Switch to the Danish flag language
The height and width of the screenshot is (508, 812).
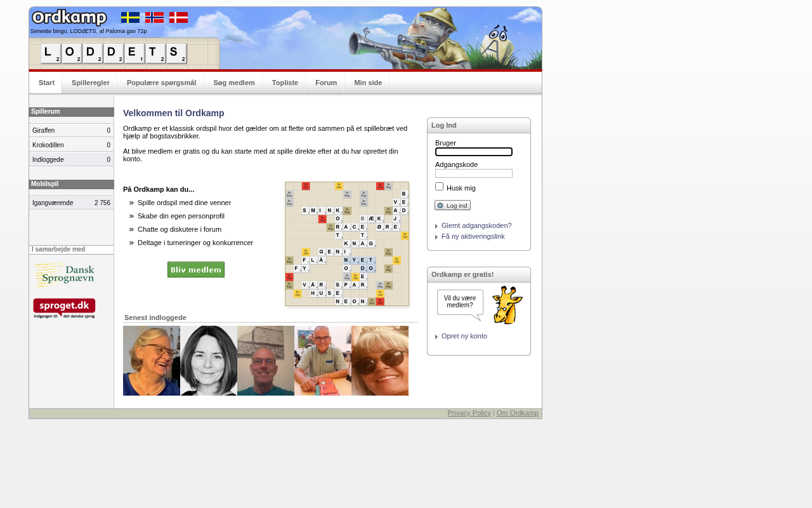click(x=178, y=18)
